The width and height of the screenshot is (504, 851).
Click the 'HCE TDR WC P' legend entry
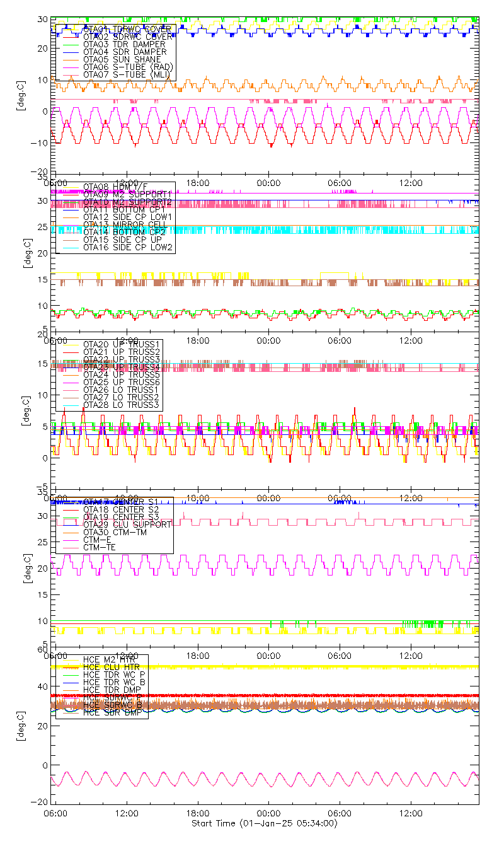coord(114,674)
